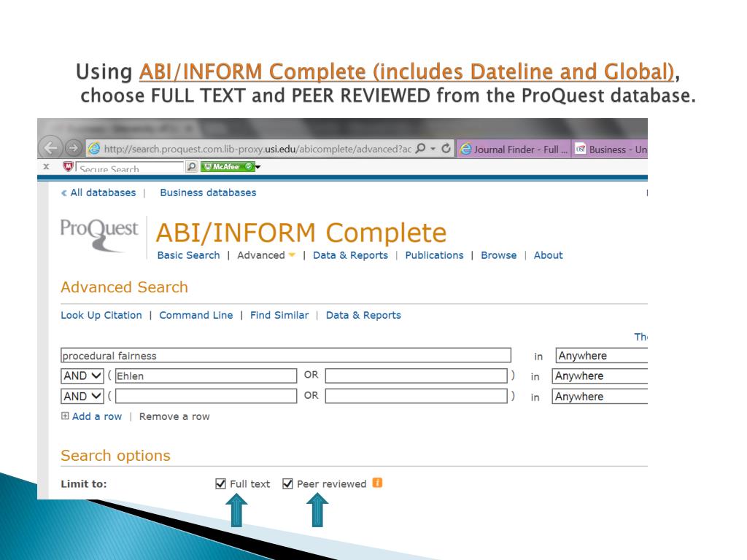Screen dimensions: 747x560
Task: Click the browser back arrow button
Action: point(51,147)
